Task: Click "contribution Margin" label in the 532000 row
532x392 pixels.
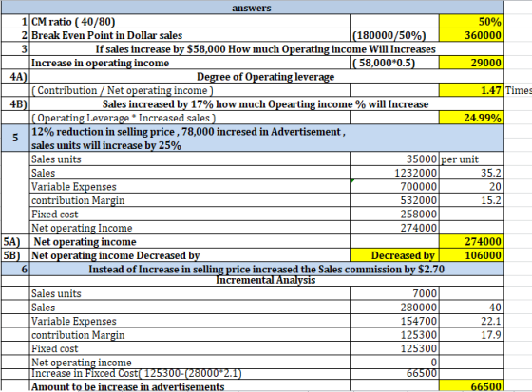Action: 190,200
